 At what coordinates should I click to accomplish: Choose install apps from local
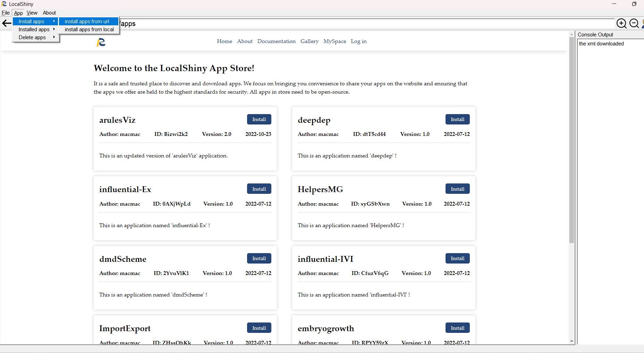[x=89, y=29]
